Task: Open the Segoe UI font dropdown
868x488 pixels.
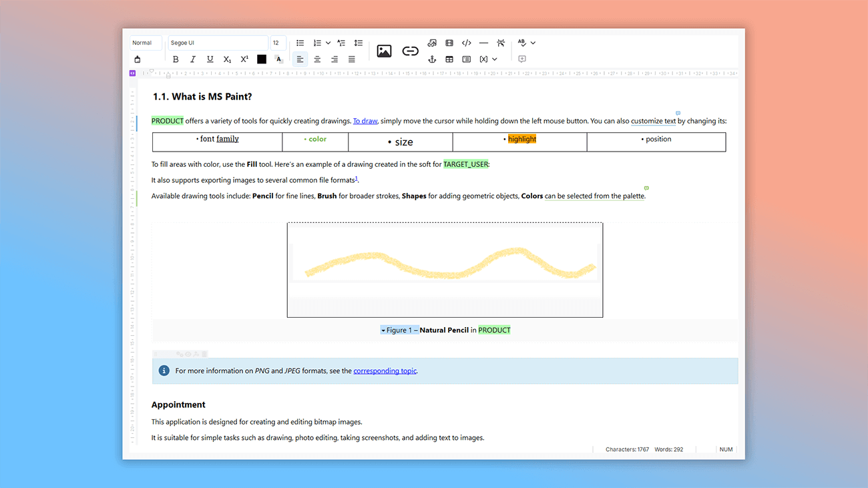Action: click(x=218, y=42)
